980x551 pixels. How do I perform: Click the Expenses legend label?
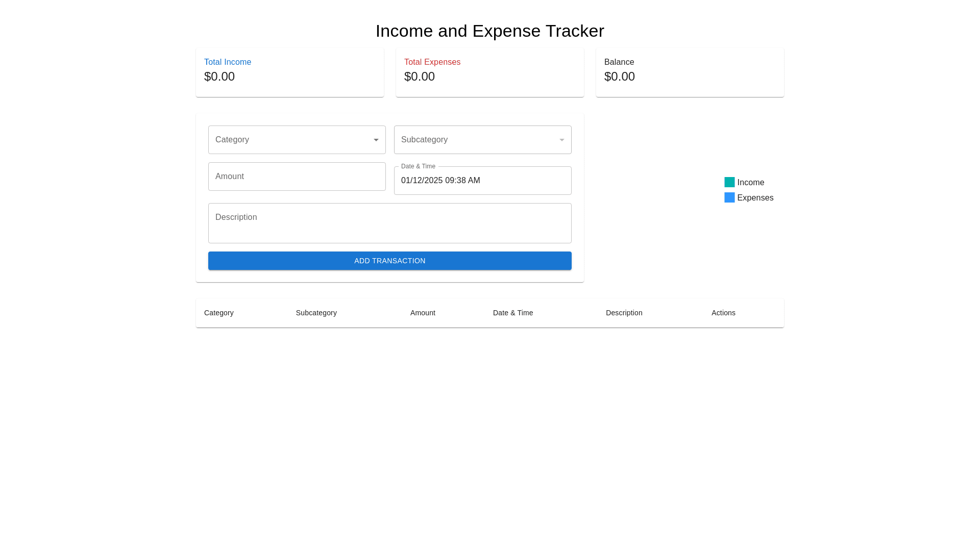(755, 198)
